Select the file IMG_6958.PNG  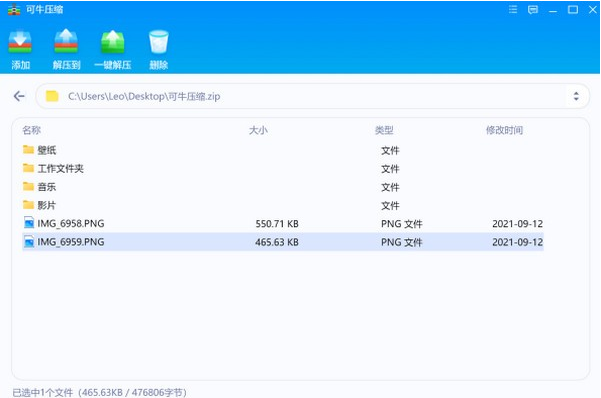(283, 224)
